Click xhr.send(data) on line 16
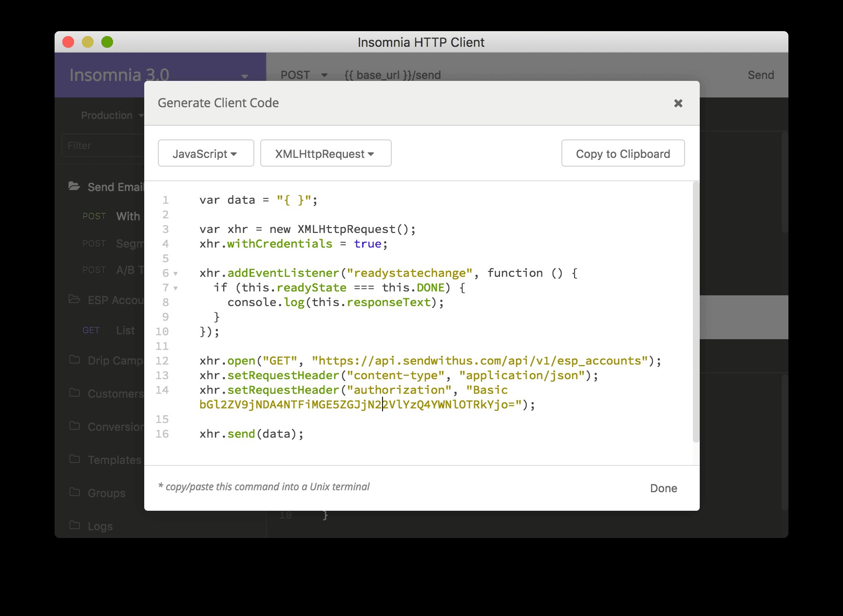This screenshot has width=843, height=616. click(x=251, y=434)
